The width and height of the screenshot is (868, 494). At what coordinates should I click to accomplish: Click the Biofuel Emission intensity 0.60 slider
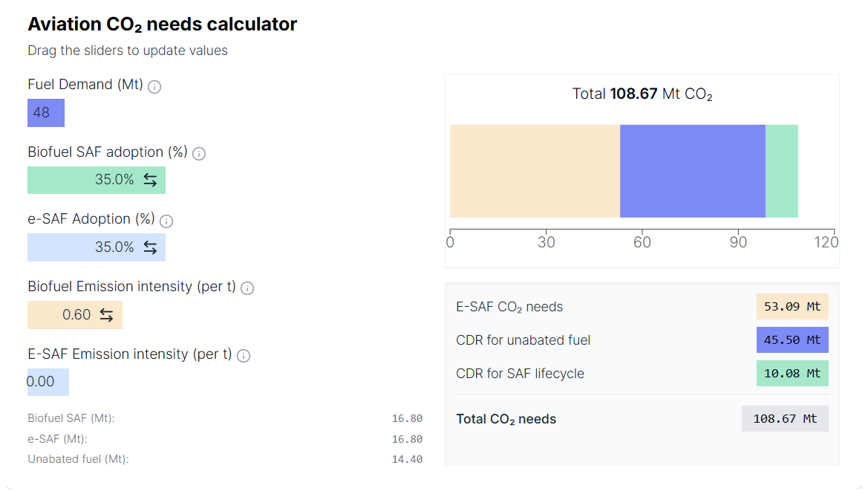(x=75, y=315)
